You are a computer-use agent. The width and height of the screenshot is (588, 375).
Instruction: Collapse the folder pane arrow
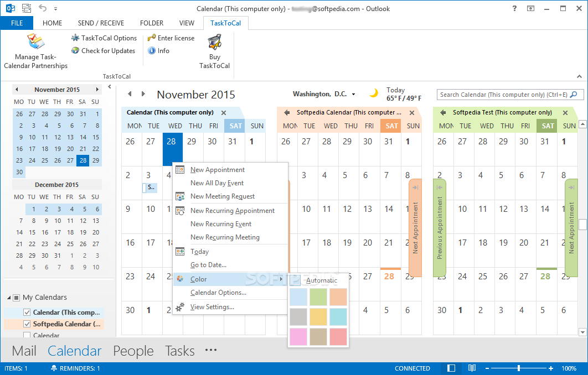click(110, 87)
